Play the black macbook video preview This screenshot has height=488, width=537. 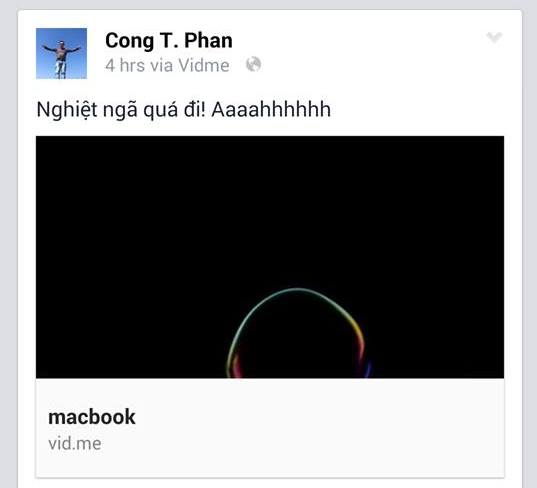click(x=270, y=257)
